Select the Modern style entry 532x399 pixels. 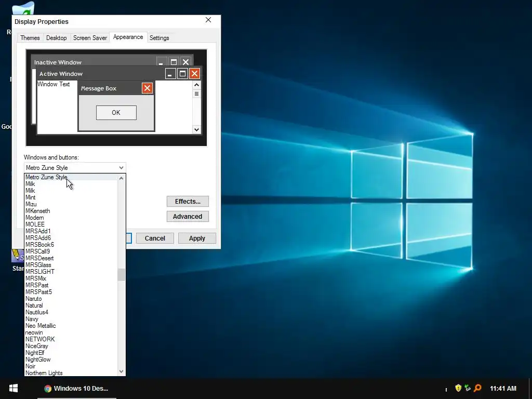(71, 218)
